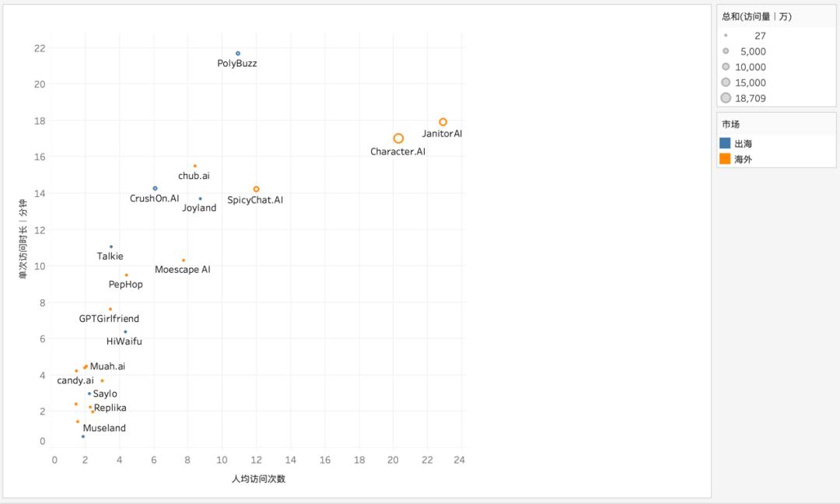Screen dimensions: 840x504
Task: Click the JanitorAI data point circle
Action: 443,122
